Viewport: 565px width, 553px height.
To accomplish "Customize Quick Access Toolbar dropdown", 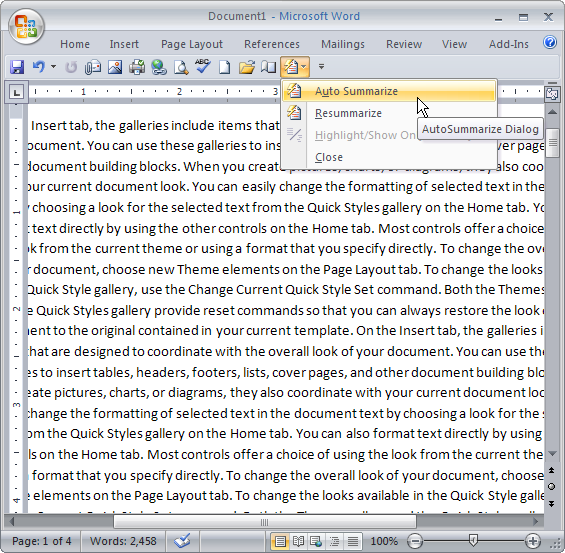I will coord(321,67).
